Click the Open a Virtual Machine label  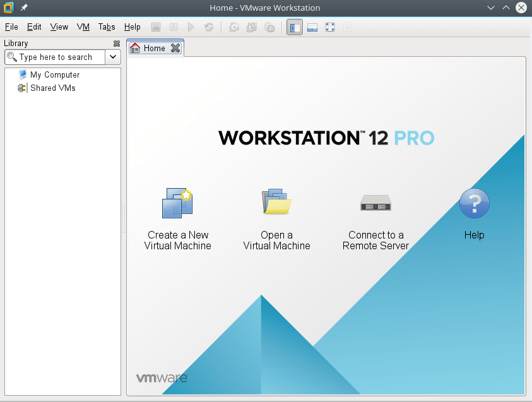point(276,240)
